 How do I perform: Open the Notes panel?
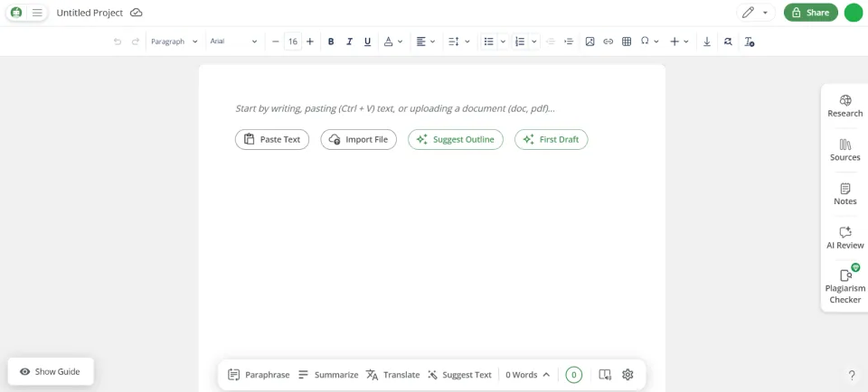click(x=844, y=194)
